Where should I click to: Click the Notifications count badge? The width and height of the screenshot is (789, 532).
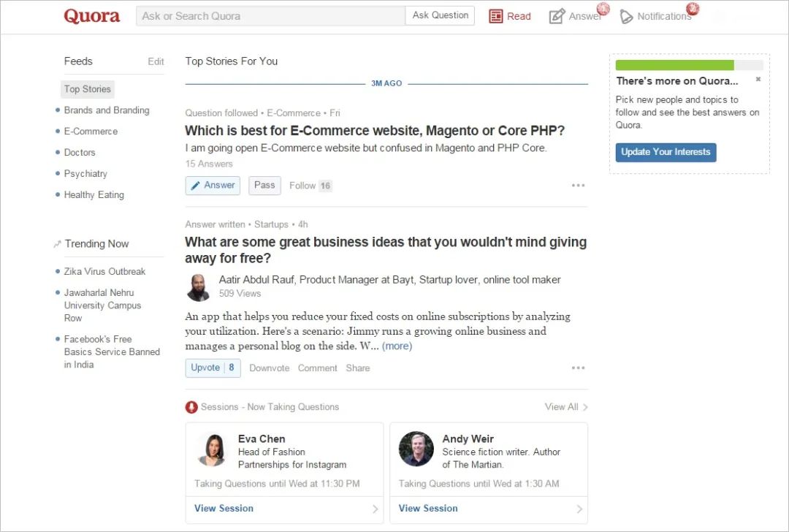(693, 8)
